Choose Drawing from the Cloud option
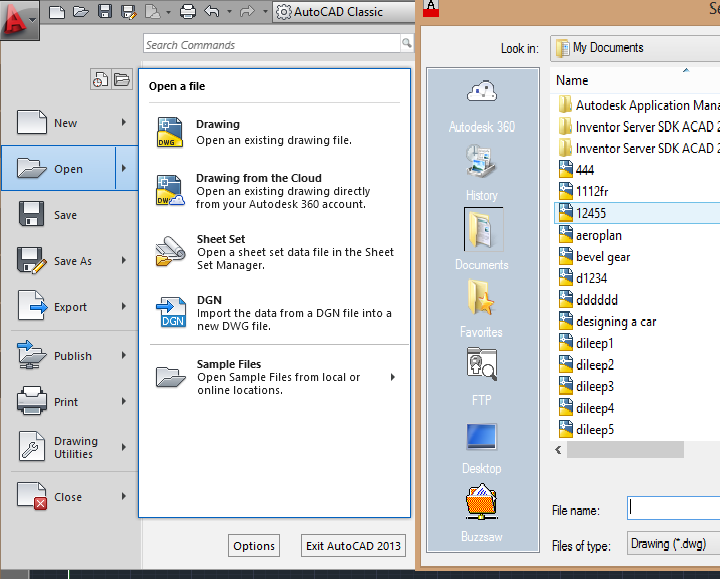720x579 pixels. 275,191
